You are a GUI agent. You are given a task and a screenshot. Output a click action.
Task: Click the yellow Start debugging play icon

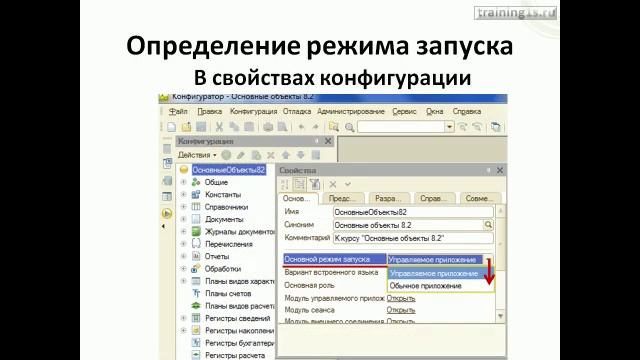(x=167, y=213)
